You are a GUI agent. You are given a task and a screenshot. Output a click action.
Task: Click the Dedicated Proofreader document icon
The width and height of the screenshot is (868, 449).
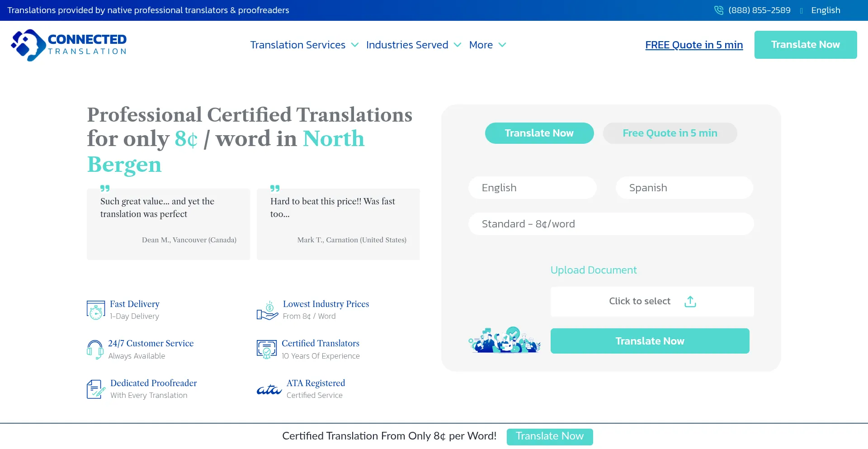pyautogui.click(x=94, y=389)
